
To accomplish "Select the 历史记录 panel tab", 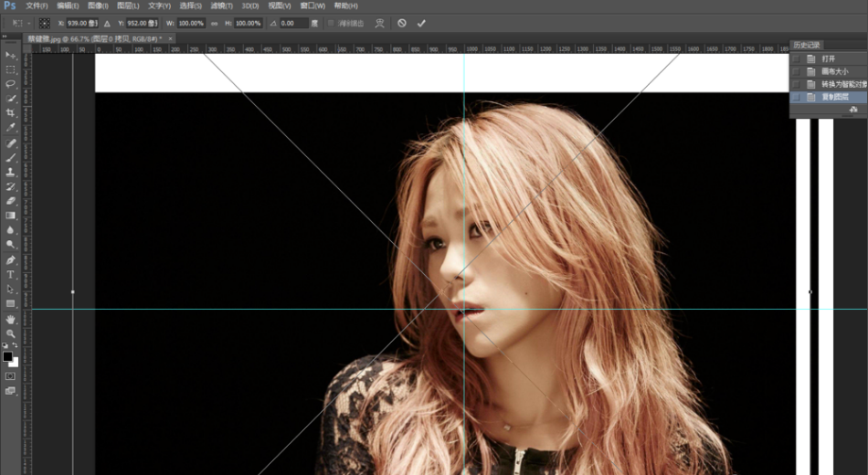I will click(807, 45).
